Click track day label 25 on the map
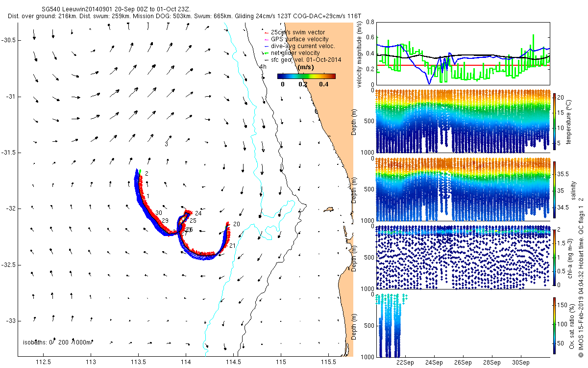Image resolution: width=588 pixels, height=368 pixels. (193, 221)
